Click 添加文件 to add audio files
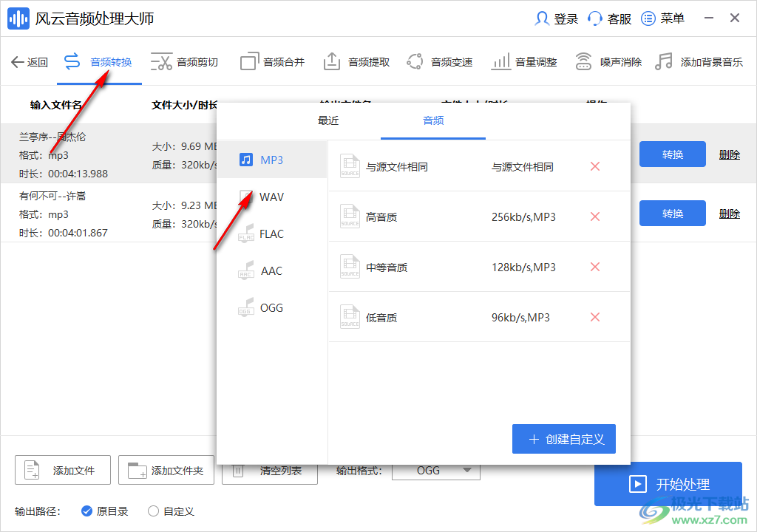The height and width of the screenshot is (532, 757). click(x=62, y=470)
